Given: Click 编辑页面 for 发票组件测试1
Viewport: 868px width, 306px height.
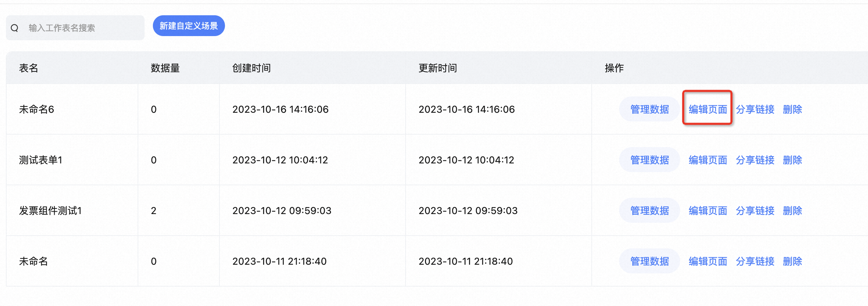Looking at the screenshot, I should [708, 211].
